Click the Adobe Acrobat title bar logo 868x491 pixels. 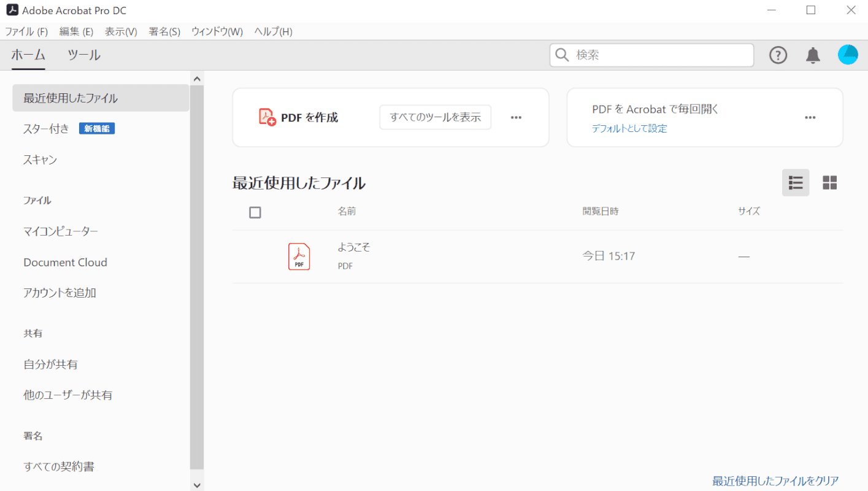(12, 10)
